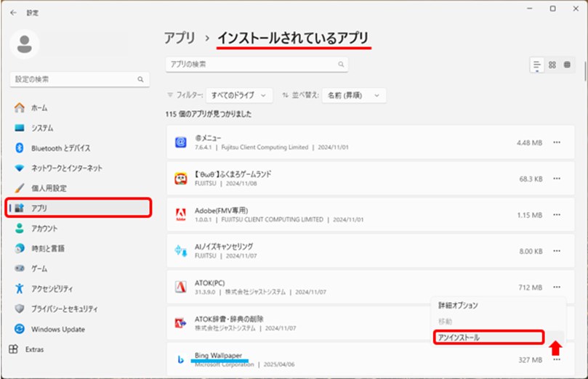The height and width of the screenshot is (379, 588).
Task: Open アカウント settings
Action: tap(78, 229)
